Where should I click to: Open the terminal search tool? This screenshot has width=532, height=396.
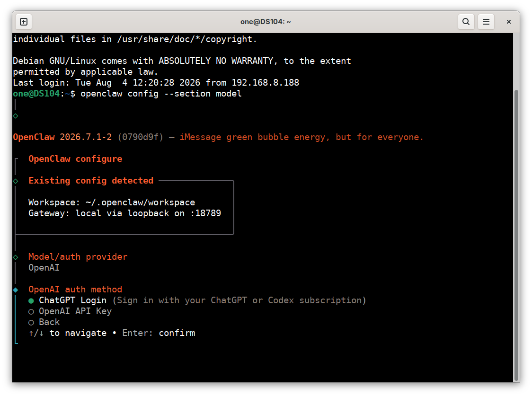click(x=466, y=22)
